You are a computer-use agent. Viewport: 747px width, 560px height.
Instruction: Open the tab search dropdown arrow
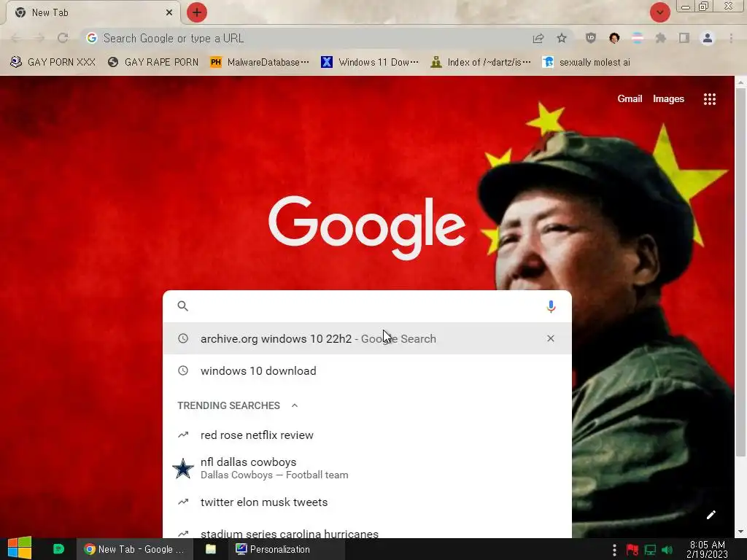(x=659, y=12)
